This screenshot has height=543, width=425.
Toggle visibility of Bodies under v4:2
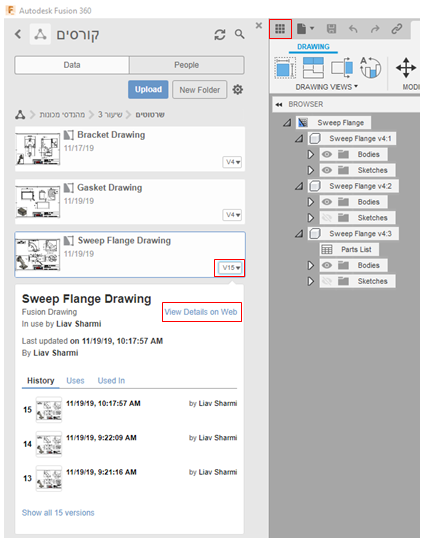(327, 202)
